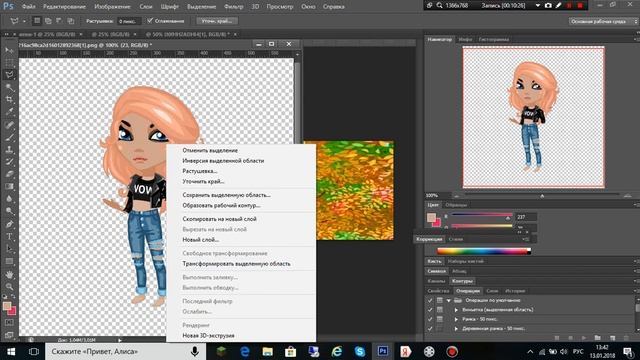
Task: Select the Pen tool
Action: tap(9, 224)
